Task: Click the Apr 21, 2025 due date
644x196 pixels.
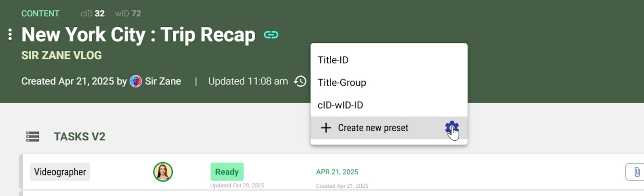Action: 337,172
